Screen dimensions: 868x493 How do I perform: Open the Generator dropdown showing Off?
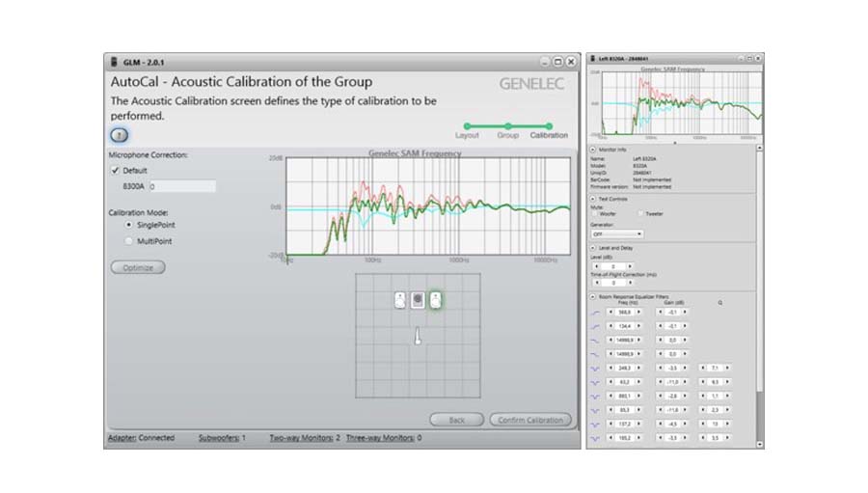616,234
